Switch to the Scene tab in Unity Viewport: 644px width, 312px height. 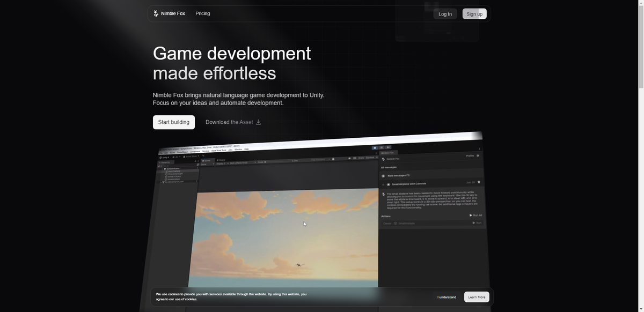[x=222, y=160]
